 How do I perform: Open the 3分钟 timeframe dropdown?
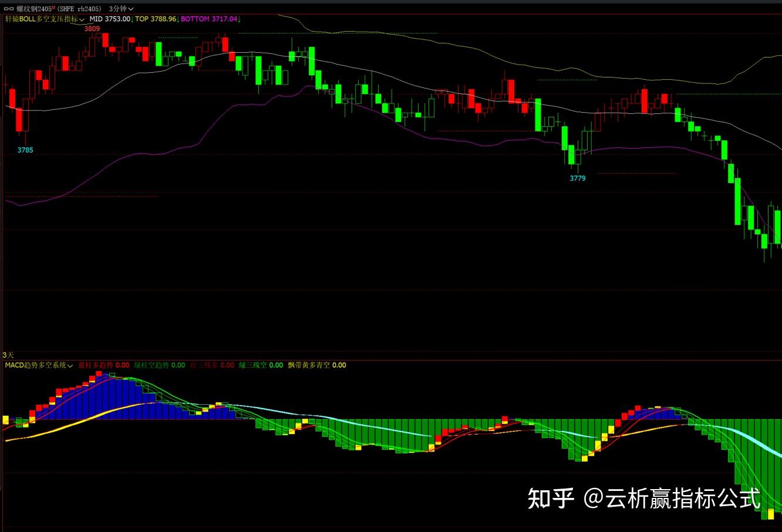(x=116, y=9)
